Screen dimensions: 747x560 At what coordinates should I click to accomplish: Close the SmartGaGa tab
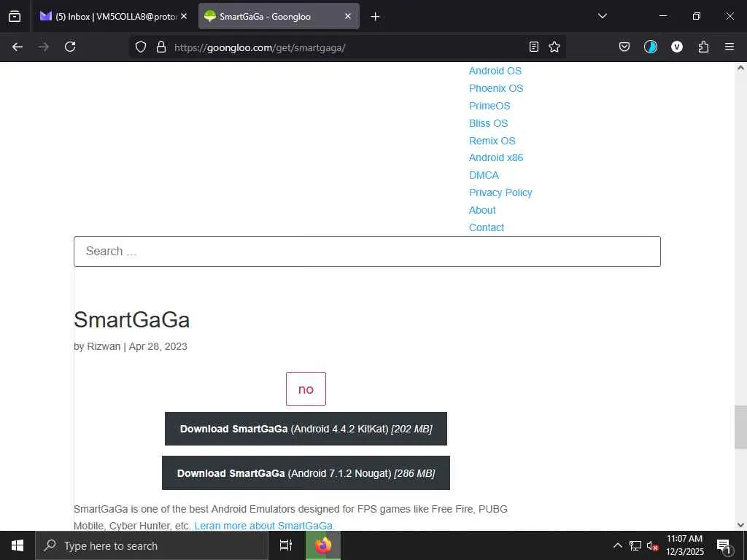[348, 16]
